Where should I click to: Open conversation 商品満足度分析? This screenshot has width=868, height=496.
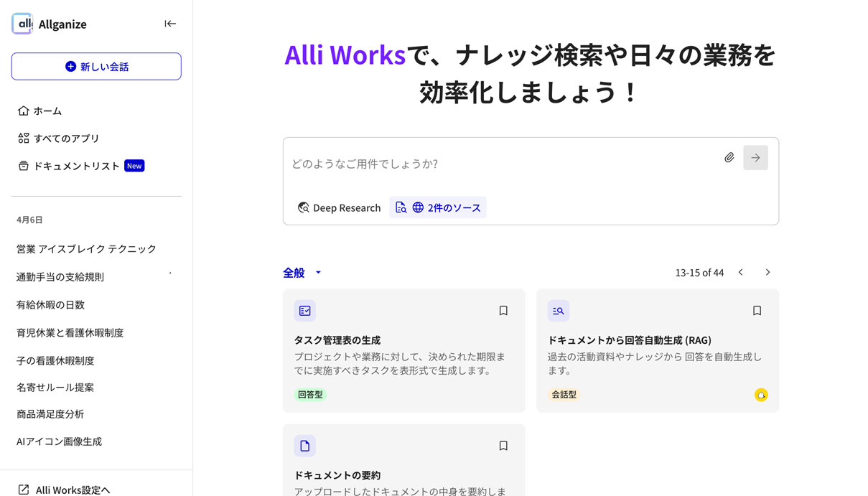[50, 414]
